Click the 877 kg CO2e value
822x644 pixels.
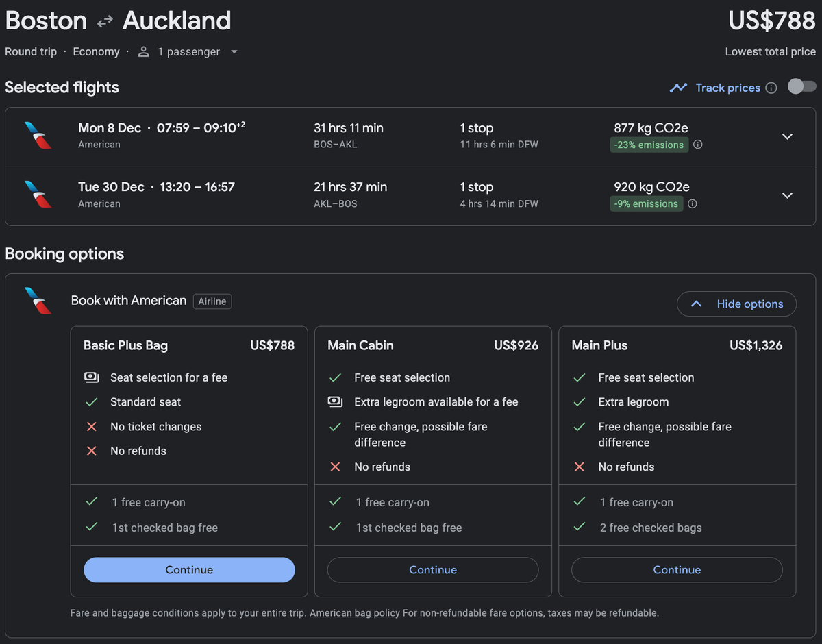click(x=651, y=128)
